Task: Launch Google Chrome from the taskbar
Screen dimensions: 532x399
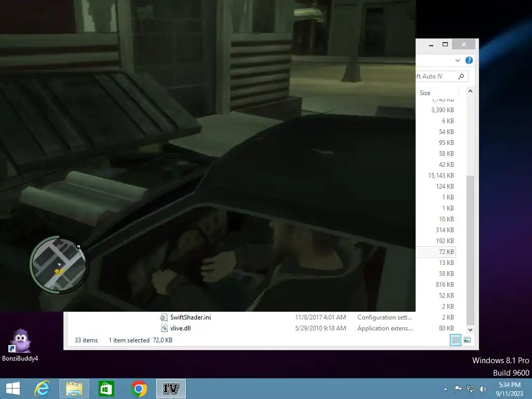Action: (x=138, y=389)
